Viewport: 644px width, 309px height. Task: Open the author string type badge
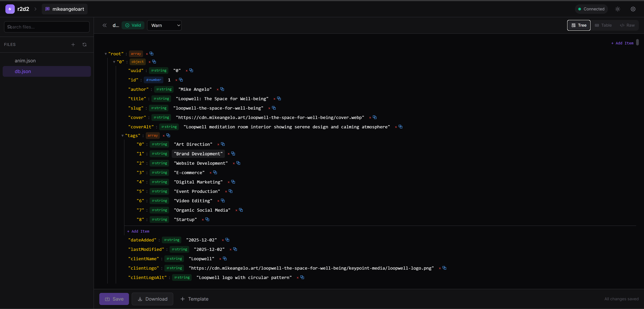(164, 89)
